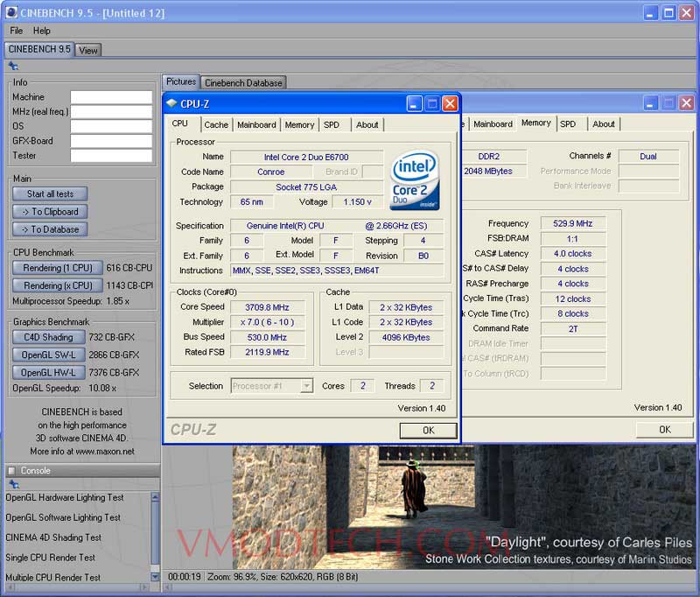Viewport: 700px width, 597px height.
Task: Click the Tester input field
Action: click(111, 156)
